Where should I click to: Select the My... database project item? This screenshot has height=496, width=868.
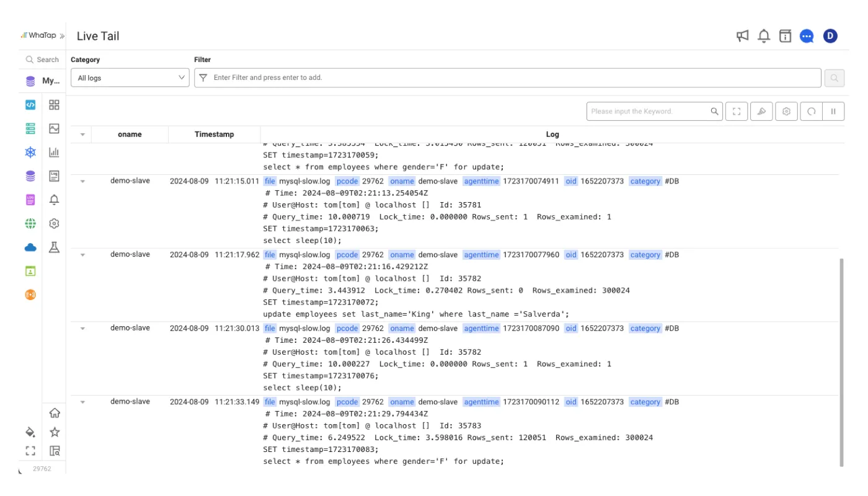pyautogui.click(x=42, y=81)
